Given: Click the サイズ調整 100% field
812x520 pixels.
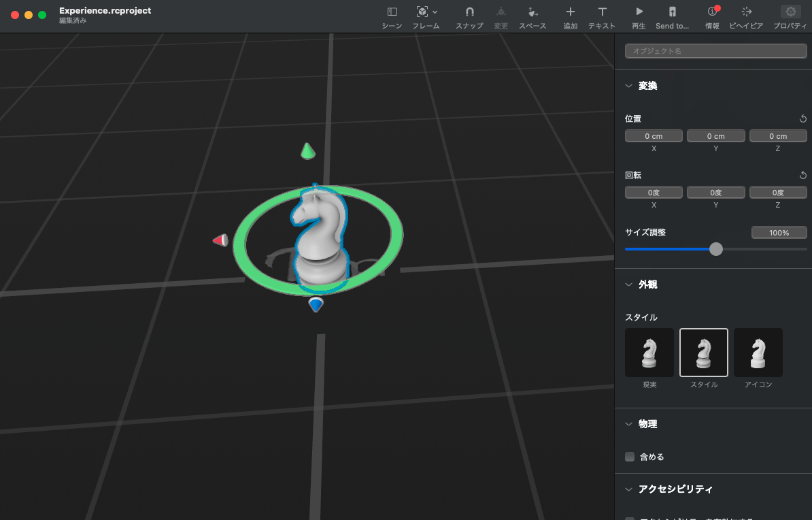Looking at the screenshot, I should pyautogui.click(x=779, y=233).
